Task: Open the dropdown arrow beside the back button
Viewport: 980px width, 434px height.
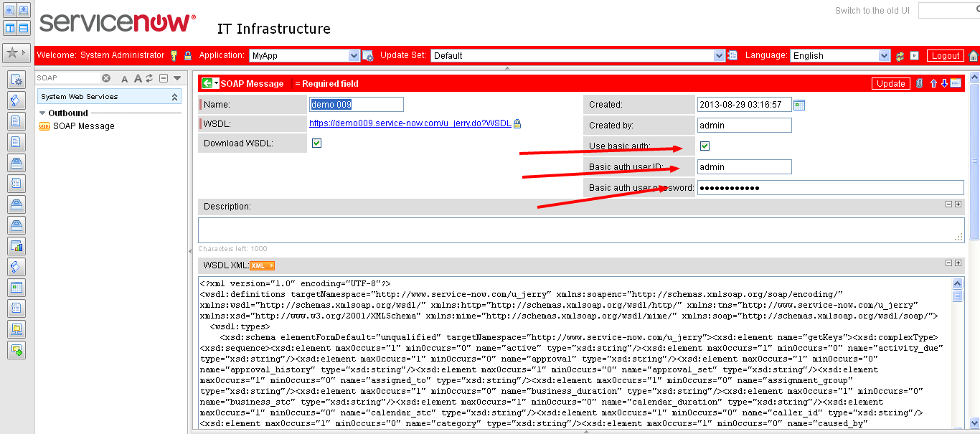Action: pyautogui.click(x=216, y=83)
